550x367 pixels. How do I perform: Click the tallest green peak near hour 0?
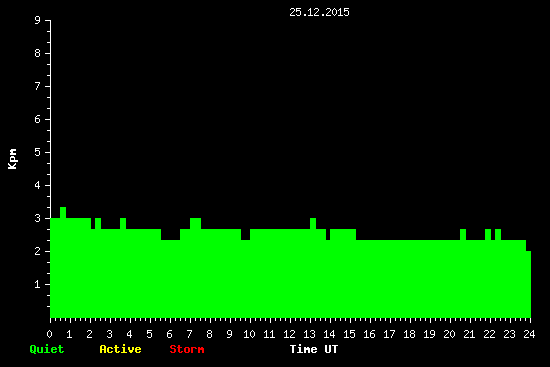[63, 213]
